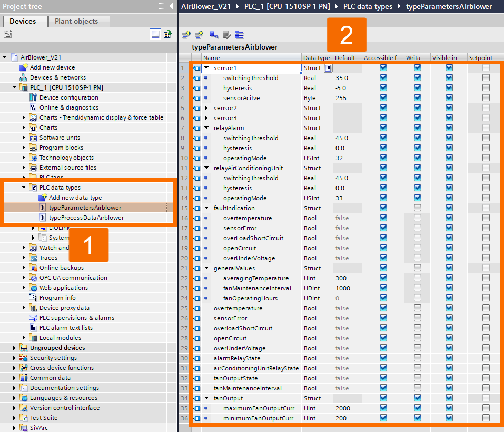Click the USInt data type in row 14
Screen dimensions: 504x432
click(x=311, y=198)
